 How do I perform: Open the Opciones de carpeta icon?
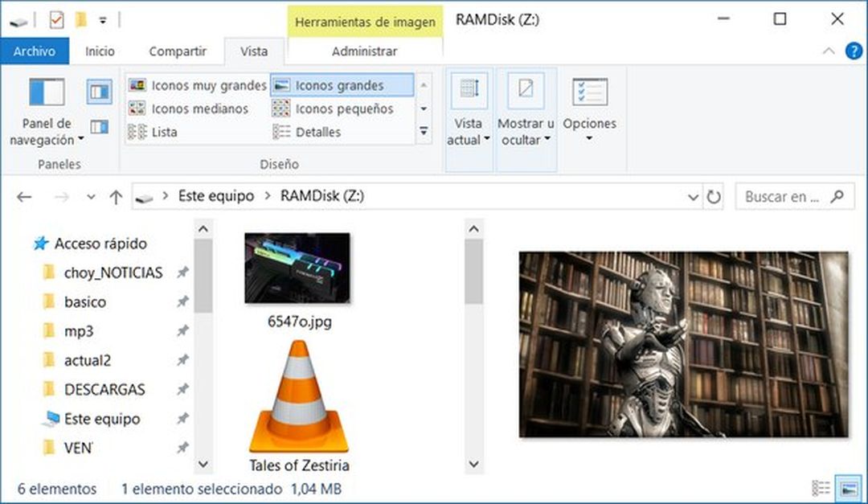pos(590,104)
